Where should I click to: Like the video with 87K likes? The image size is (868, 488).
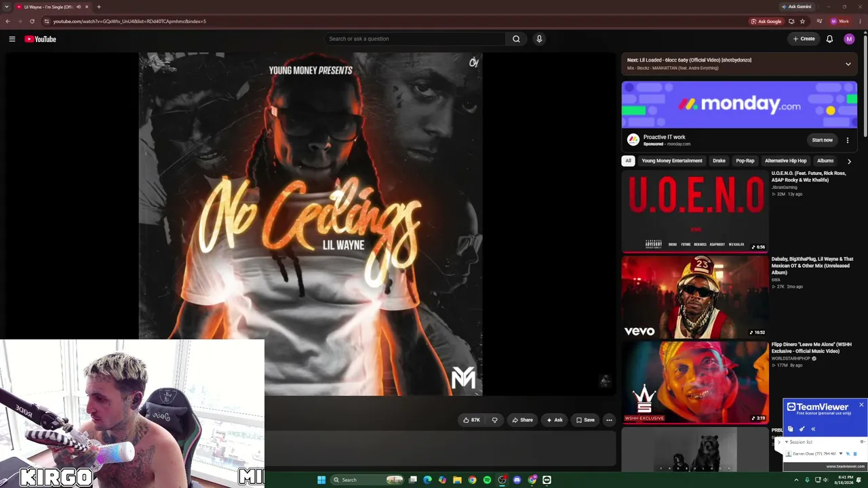[x=471, y=420]
